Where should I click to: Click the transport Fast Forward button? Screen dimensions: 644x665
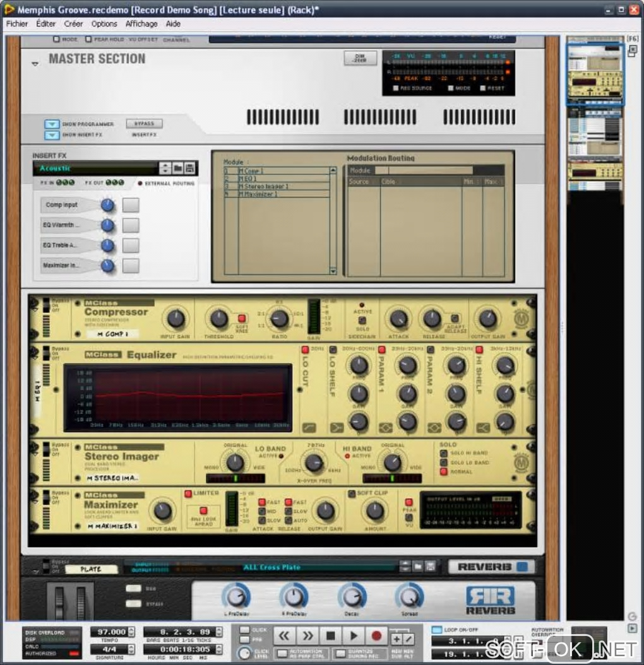(x=307, y=636)
